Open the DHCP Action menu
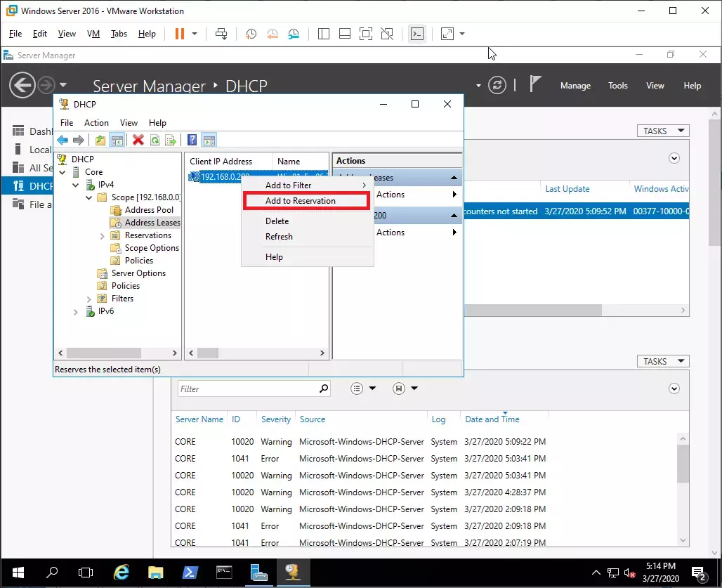Viewport: 722px width, 588px height. (96, 122)
